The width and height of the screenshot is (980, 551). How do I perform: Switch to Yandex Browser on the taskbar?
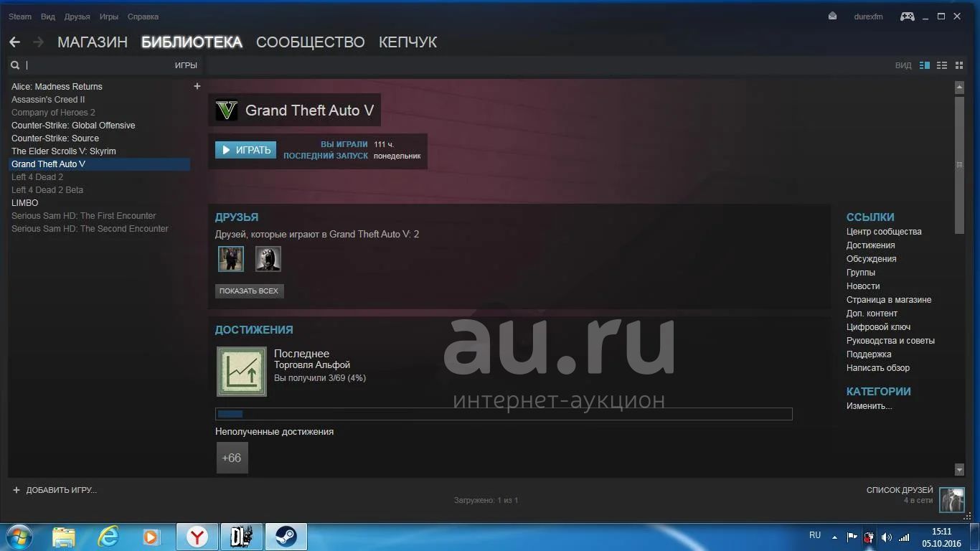click(x=197, y=537)
